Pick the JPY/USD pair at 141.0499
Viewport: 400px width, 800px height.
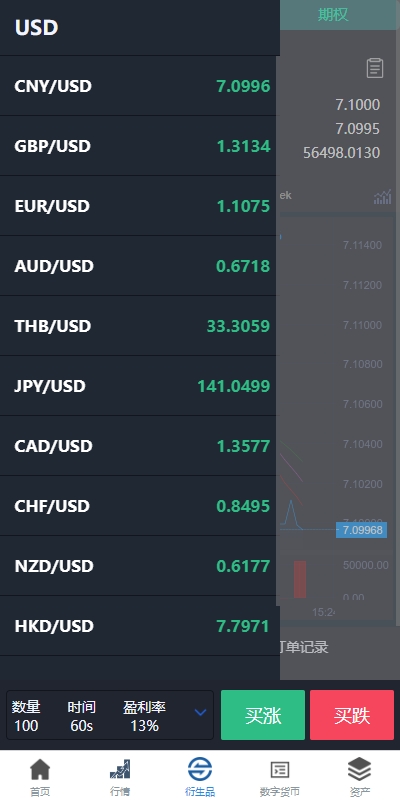click(x=140, y=386)
